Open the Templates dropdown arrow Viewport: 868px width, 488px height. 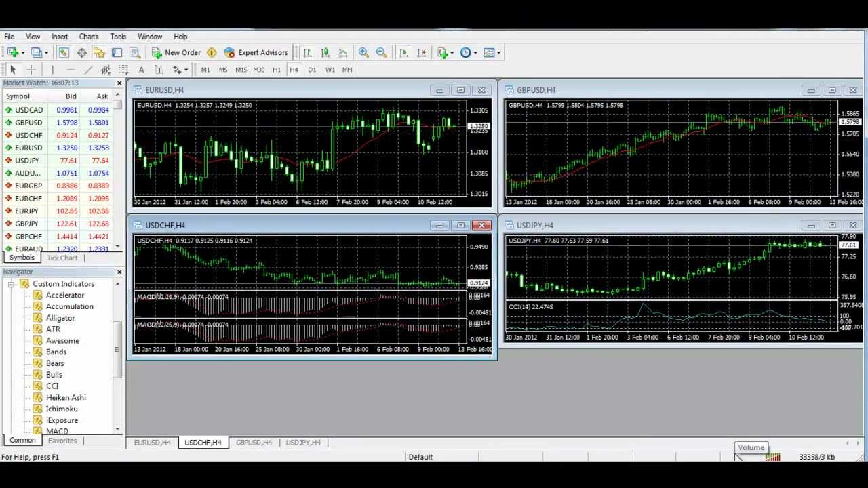point(498,53)
